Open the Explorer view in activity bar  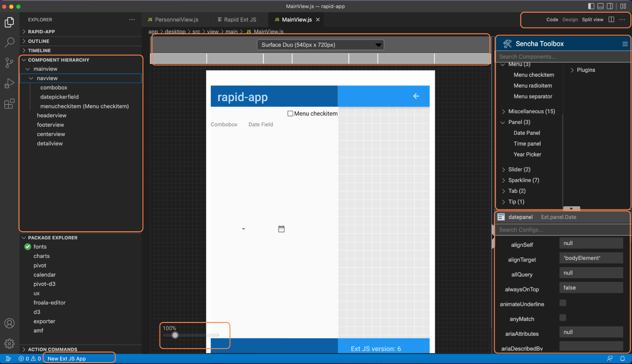(x=9, y=22)
